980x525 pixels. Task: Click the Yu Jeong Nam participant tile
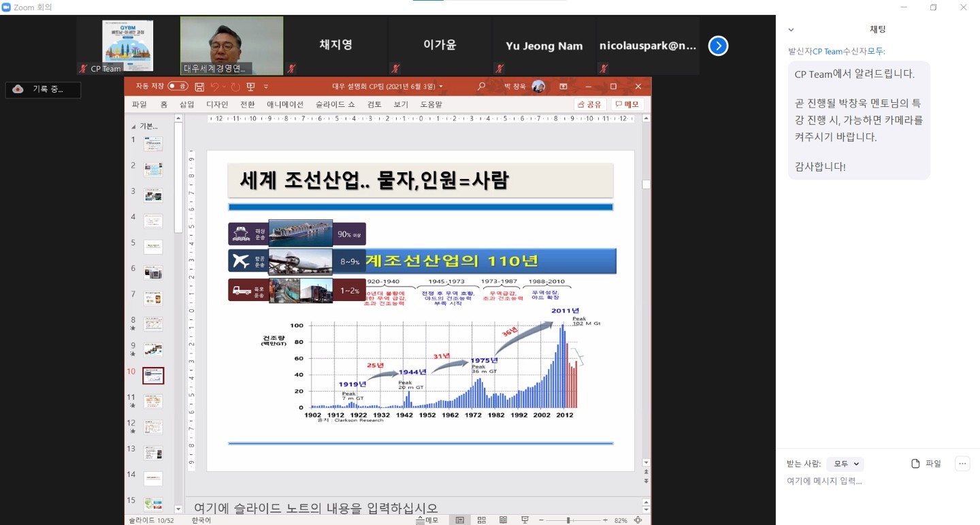click(544, 46)
